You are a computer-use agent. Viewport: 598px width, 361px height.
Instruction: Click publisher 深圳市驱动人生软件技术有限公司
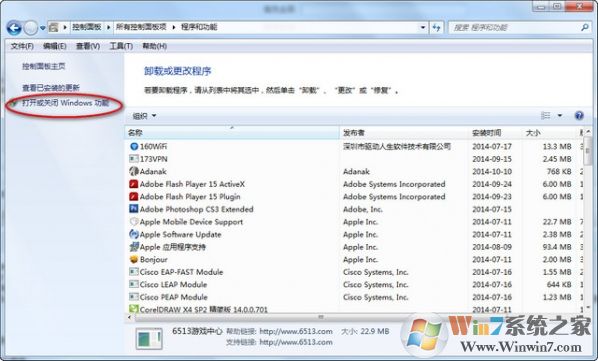coord(397,146)
